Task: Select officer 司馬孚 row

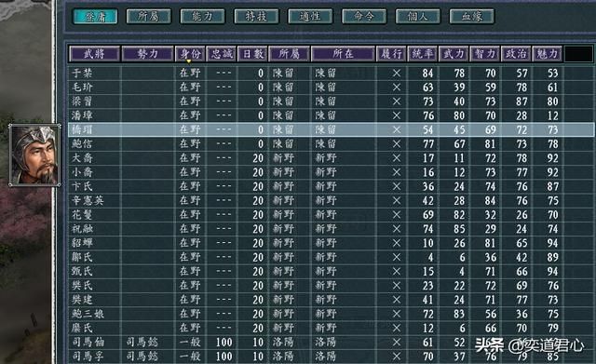Action: [331, 357]
